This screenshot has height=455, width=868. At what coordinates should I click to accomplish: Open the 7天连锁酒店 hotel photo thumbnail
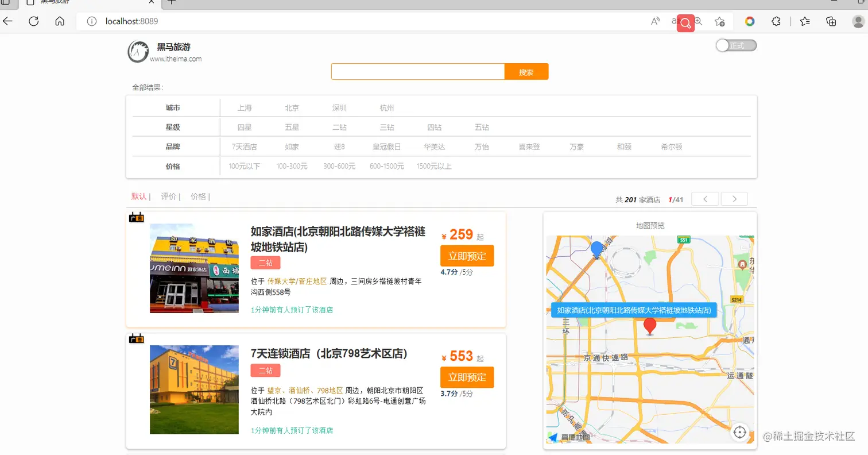pos(194,390)
